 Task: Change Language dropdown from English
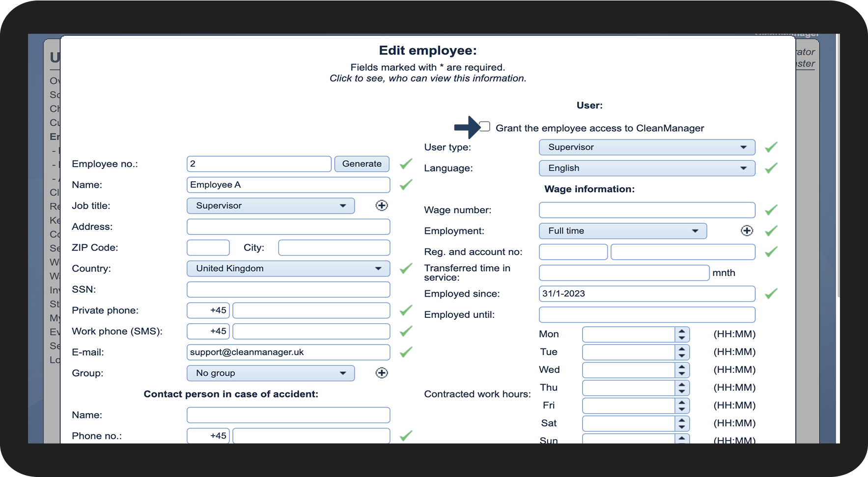pyautogui.click(x=646, y=168)
